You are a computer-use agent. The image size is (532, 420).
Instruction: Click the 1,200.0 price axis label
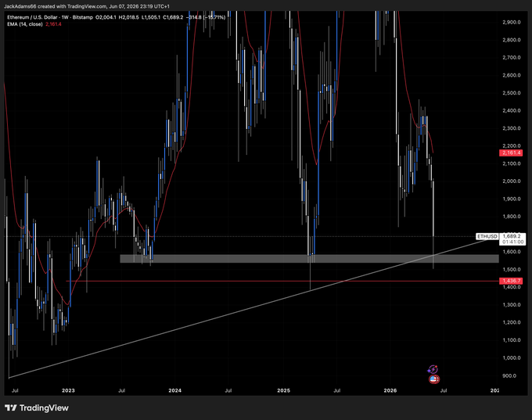click(512, 323)
